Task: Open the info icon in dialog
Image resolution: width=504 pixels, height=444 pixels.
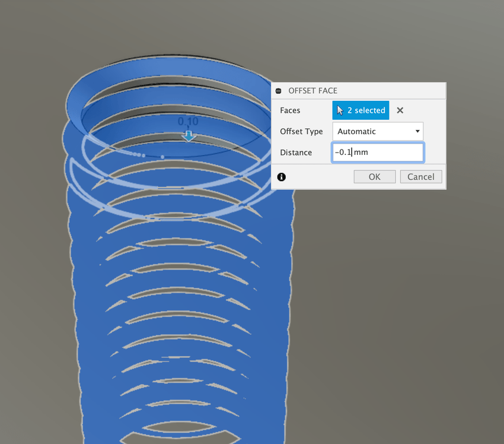Action: click(282, 177)
